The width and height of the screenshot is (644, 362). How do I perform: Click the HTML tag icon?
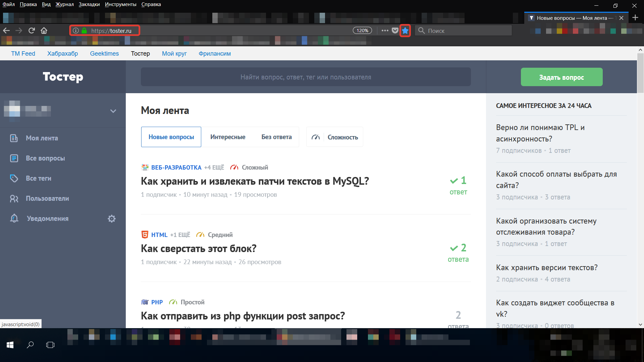point(145,235)
